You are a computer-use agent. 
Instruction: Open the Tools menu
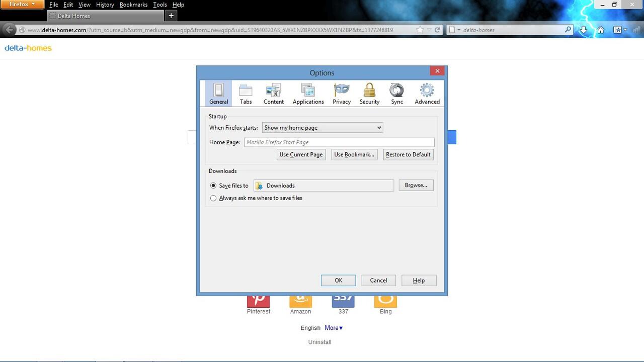pyautogui.click(x=160, y=5)
